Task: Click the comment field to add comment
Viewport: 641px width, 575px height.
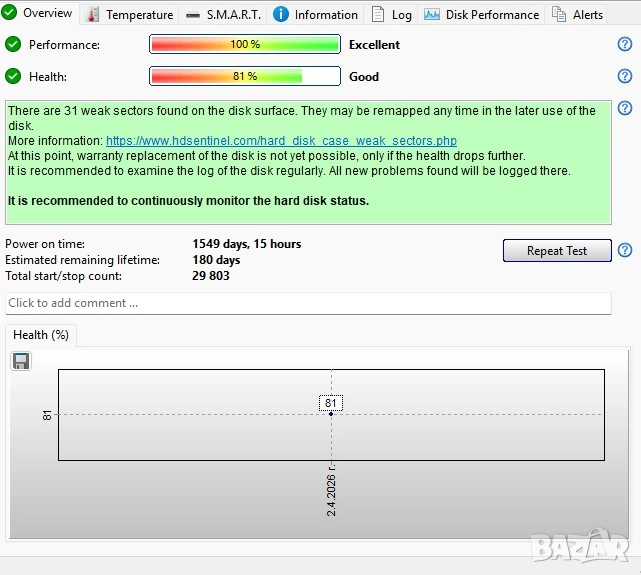Action: click(308, 303)
